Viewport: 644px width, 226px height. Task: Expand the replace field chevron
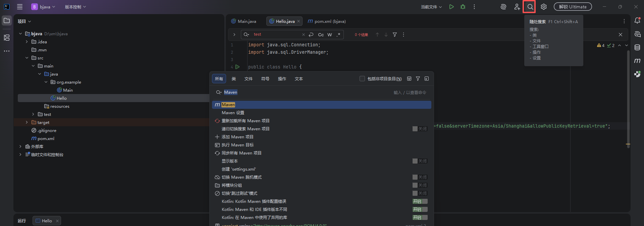click(234, 35)
